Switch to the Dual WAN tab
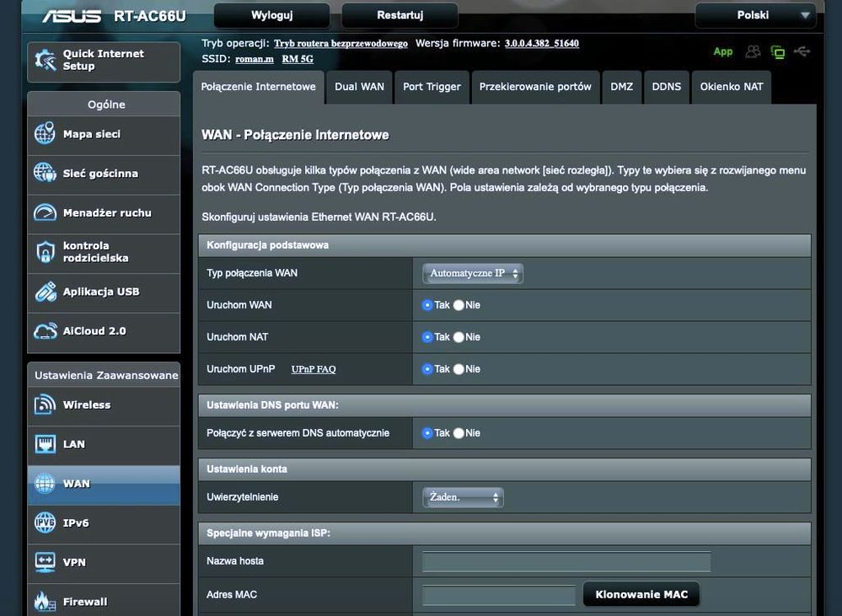Viewport: 842px width, 616px height. pyautogui.click(x=359, y=87)
